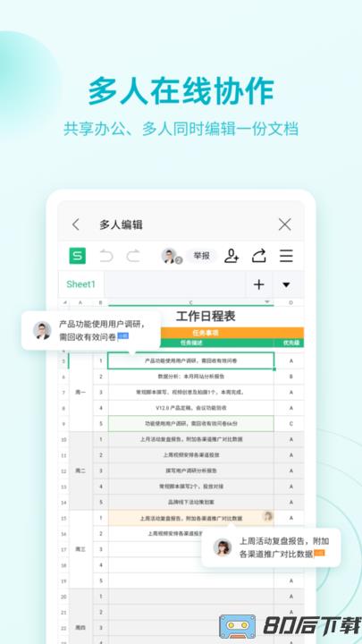
Task: Click the green 任务描述 header cell
Action: pyautogui.click(x=191, y=343)
